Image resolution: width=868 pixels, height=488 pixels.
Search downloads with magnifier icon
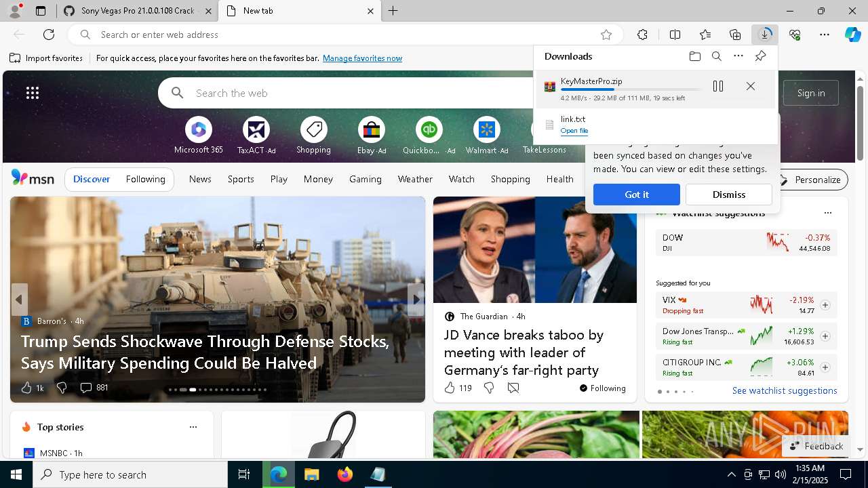[x=717, y=56]
